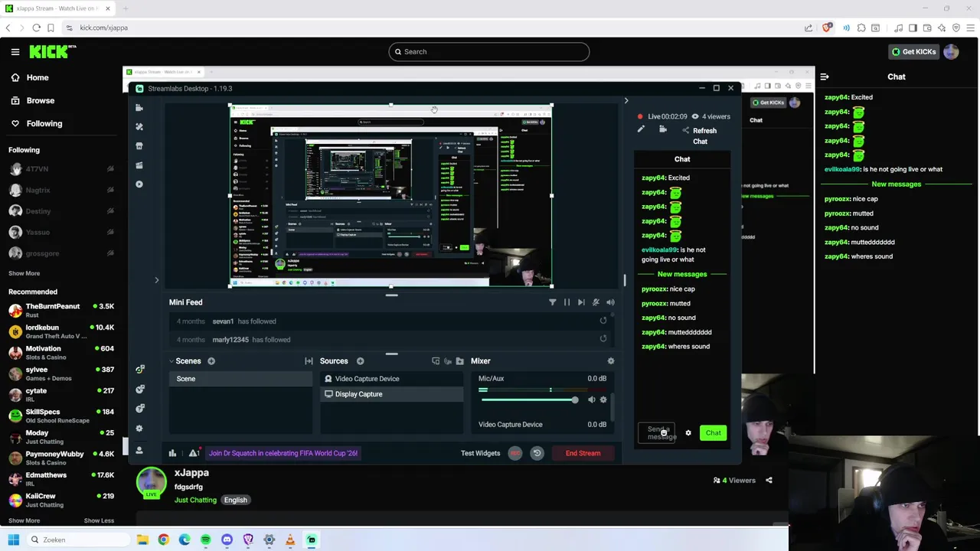Open the App Store icon in Streamlabs sidebar
The width and height of the screenshot is (980, 551).
click(x=139, y=146)
